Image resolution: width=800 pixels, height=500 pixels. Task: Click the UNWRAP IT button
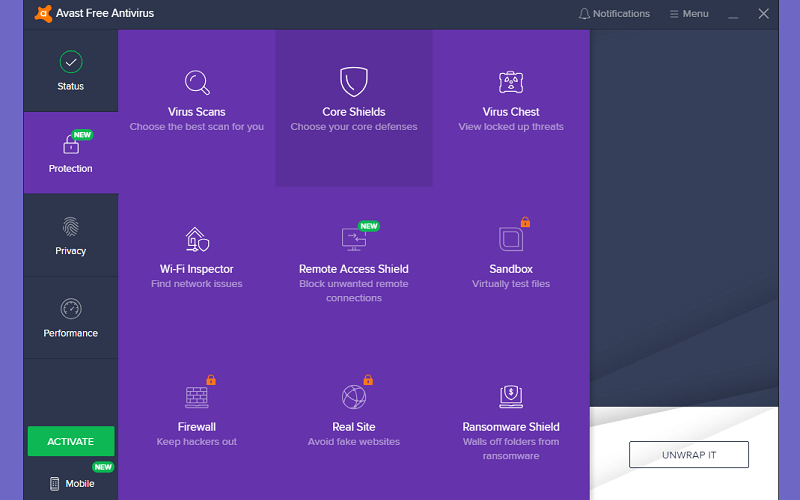(x=689, y=455)
